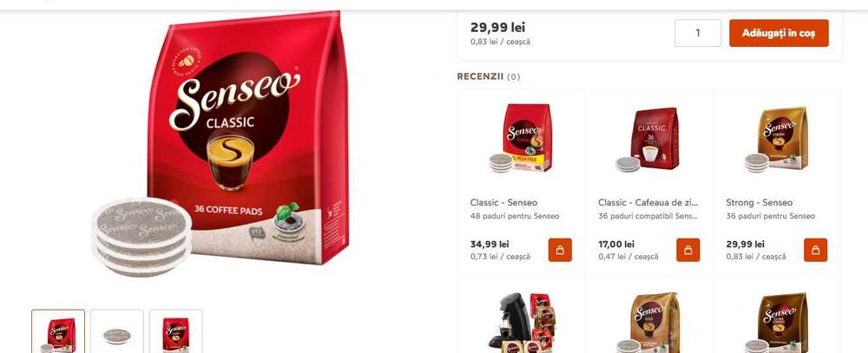Viewport: 868px width, 353px height.
Task: Select first Senseo bag thumbnail
Action: tap(58, 331)
